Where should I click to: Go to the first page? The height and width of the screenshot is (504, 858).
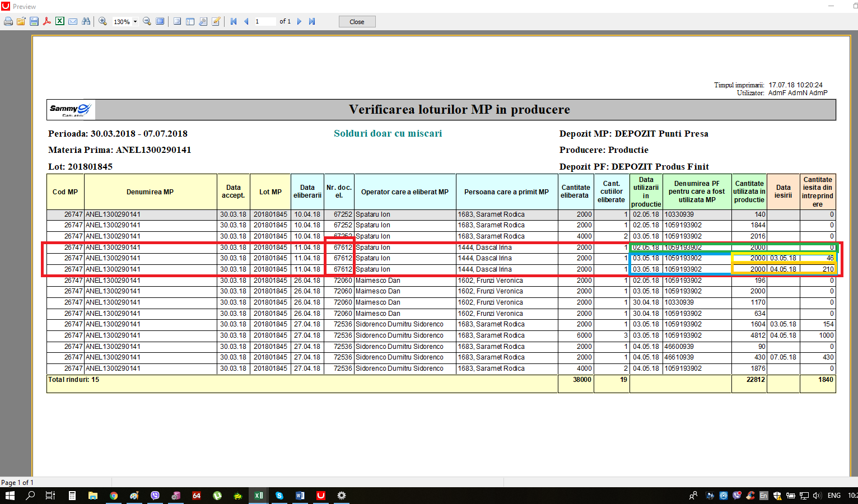pyautogui.click(x=234, y=21)
